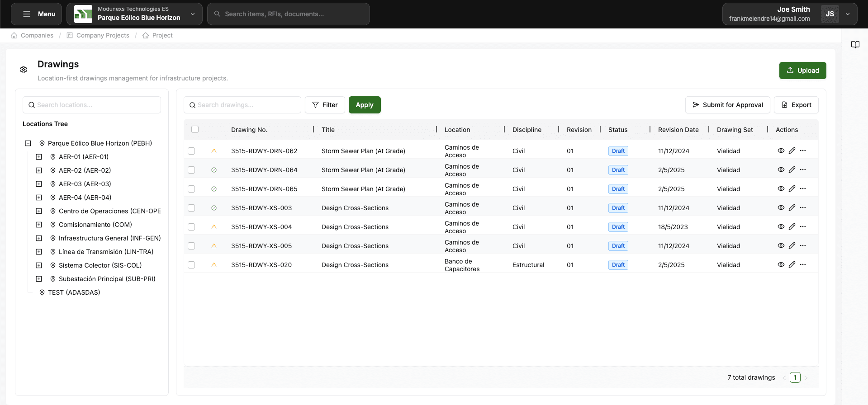Focus the Search drawings field
The height and width of the screenshot is (405, 868).
[242, 105]
